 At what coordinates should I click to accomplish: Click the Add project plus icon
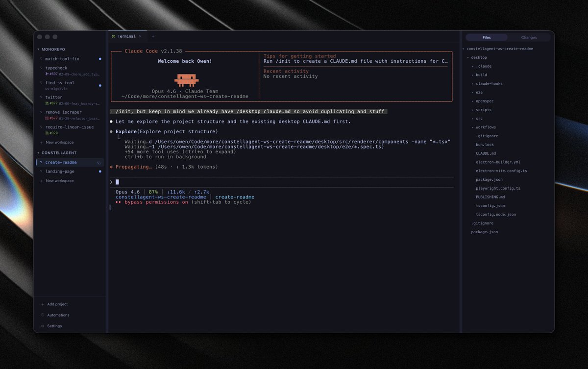pyautogui.click(x=43, y=304)
